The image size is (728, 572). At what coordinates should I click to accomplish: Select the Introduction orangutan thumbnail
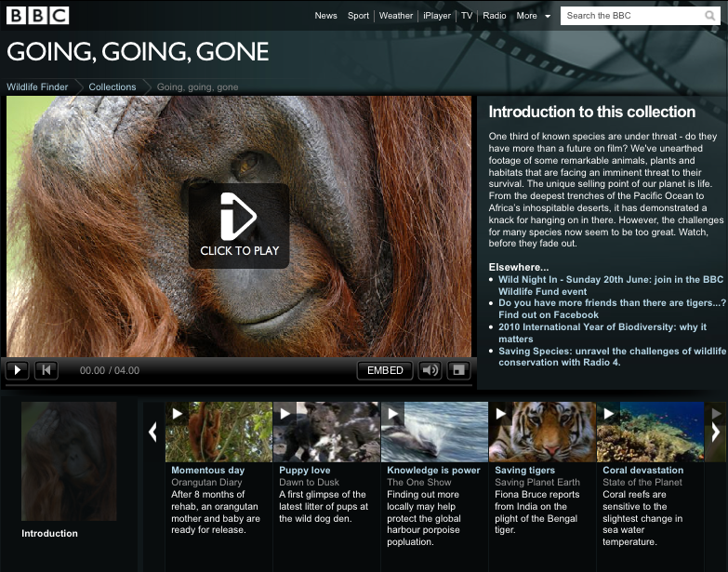click(x=69, y=461)
